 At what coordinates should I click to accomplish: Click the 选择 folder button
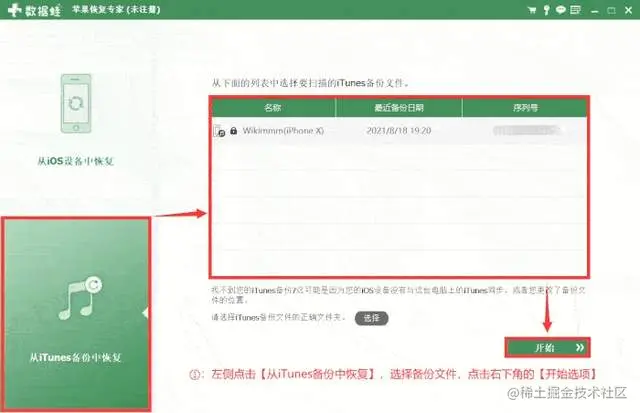click(x=371, y=318)
